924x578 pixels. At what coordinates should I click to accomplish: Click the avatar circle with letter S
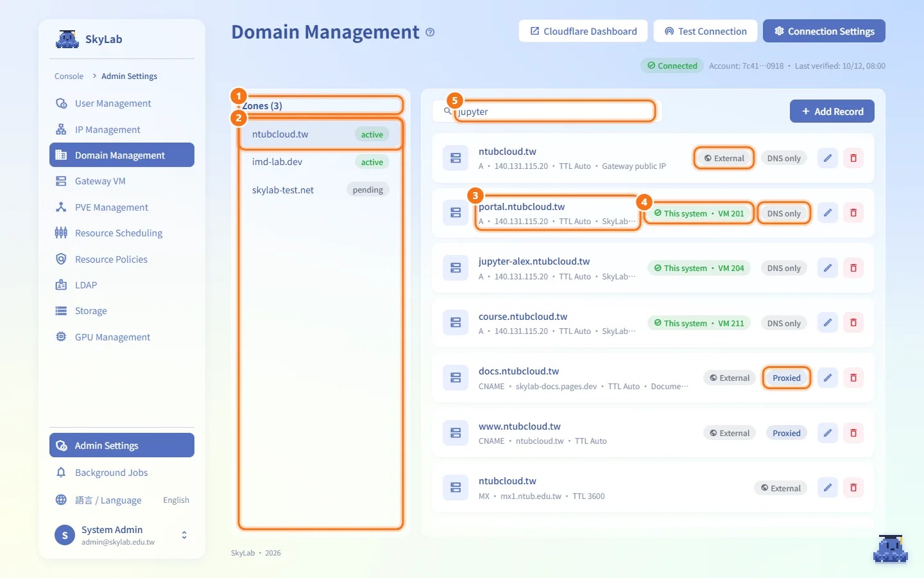pos(65,535)
